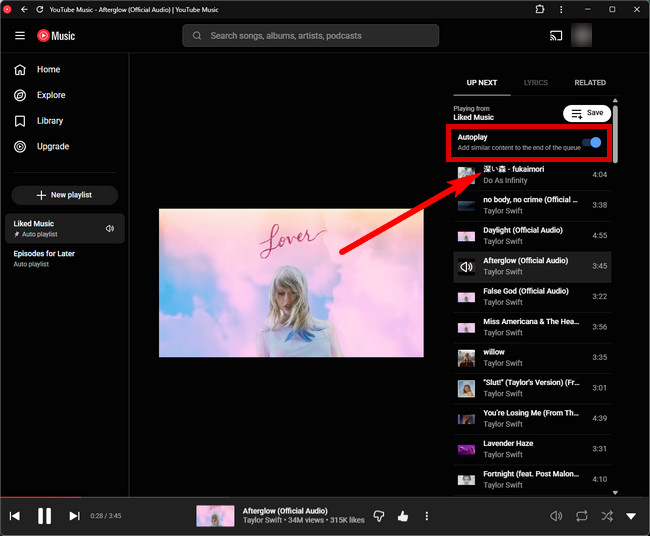Play You're Losing Me track

coord(532,418)
